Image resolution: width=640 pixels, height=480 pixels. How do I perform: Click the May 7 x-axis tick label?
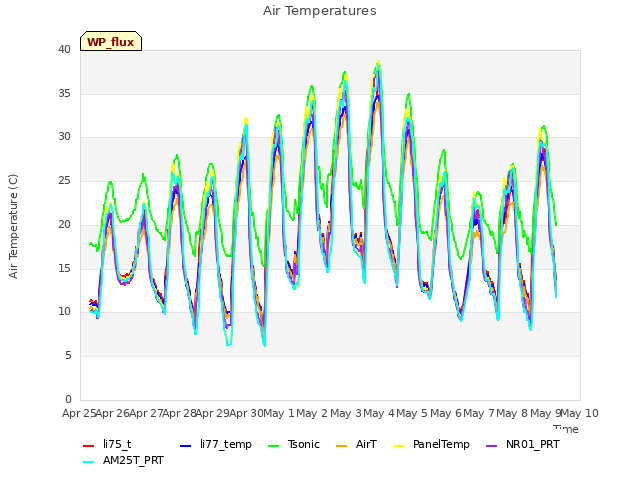point(479,413)
